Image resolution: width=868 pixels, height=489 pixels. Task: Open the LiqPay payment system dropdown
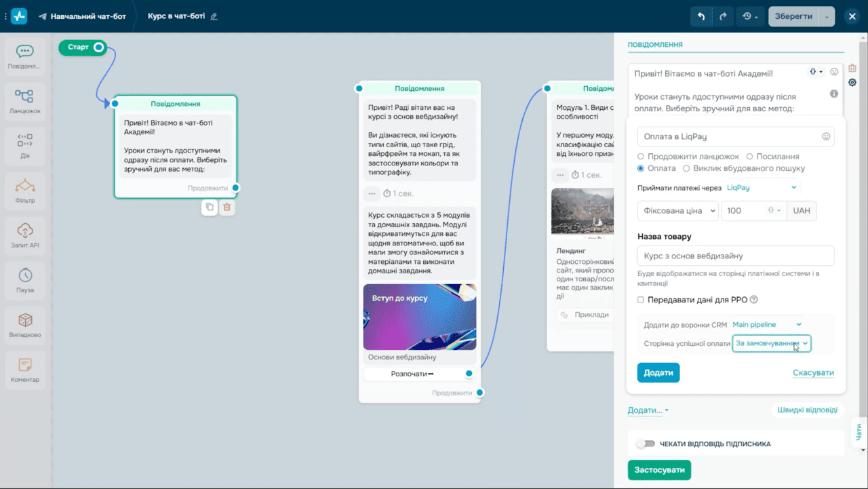point(762,187)
